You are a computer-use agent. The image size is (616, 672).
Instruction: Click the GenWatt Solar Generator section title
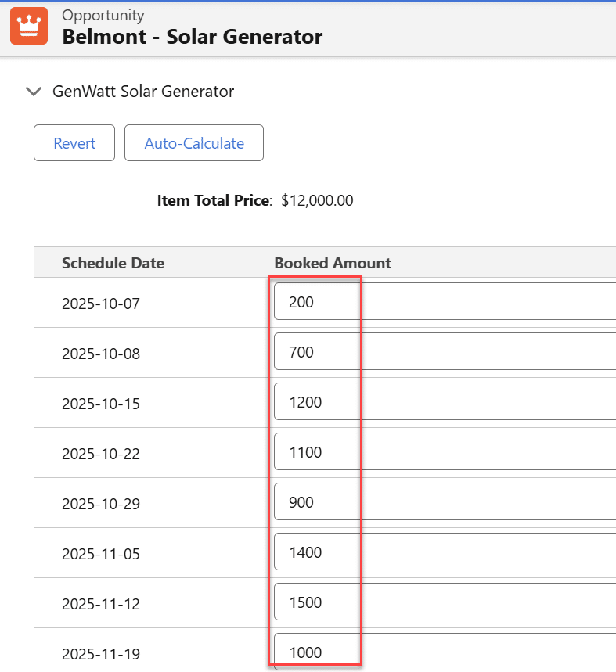[143, 92]
